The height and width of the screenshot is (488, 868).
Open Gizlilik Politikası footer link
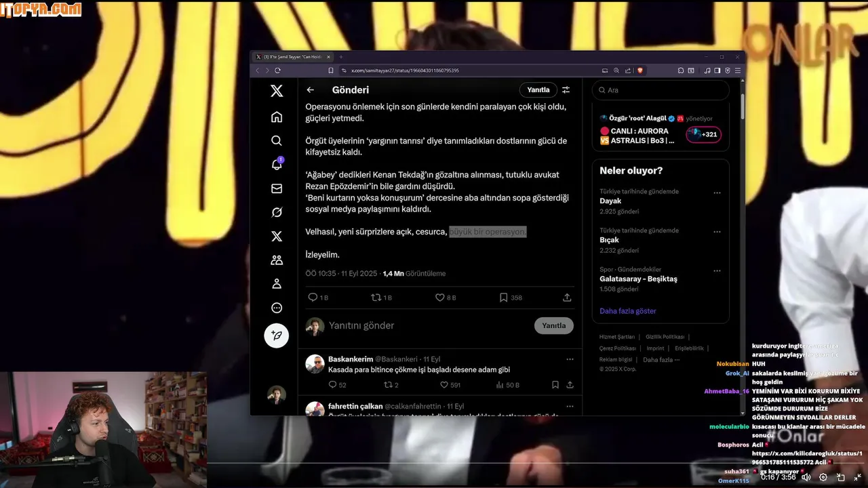click(665, 337)
